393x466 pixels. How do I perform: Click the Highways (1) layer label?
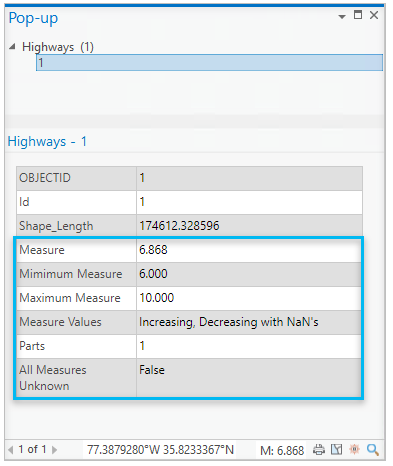point(58,47)
